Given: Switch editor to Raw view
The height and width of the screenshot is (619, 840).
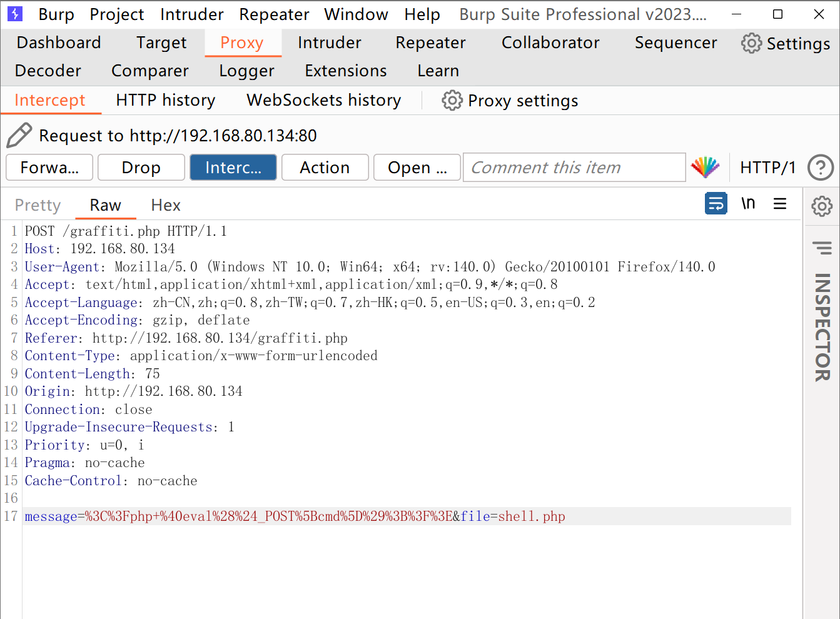Looking at the screenshot, I should coord(106,205).
